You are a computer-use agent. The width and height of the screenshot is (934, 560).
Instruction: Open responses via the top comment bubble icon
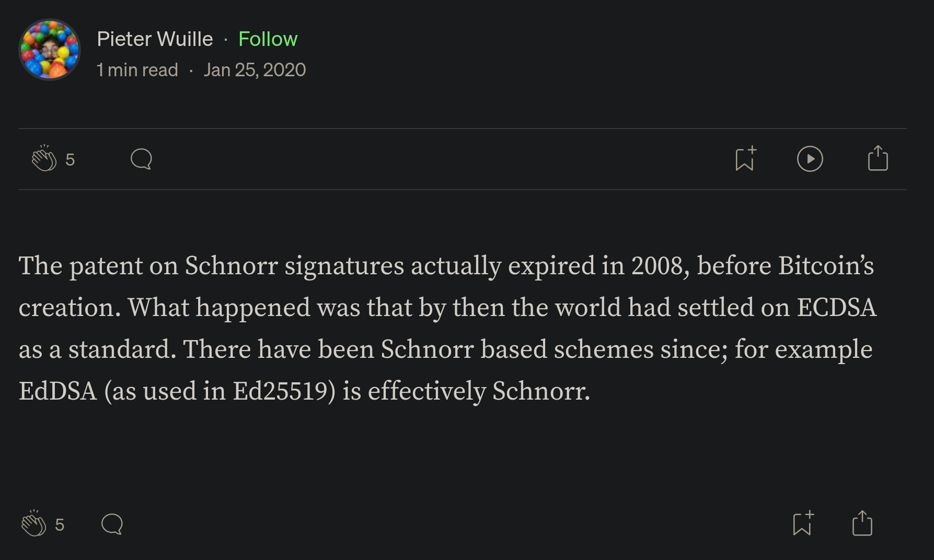point(141,159)
